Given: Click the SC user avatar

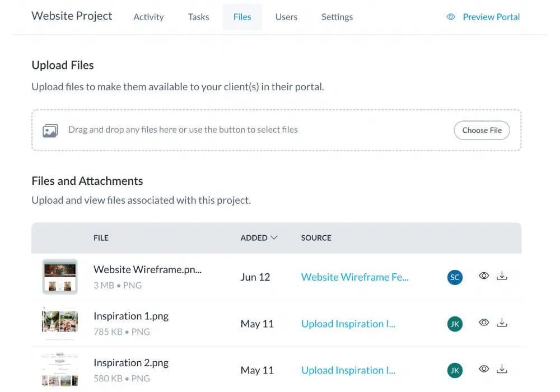Looking at the screenshot, I should point(455,277).
